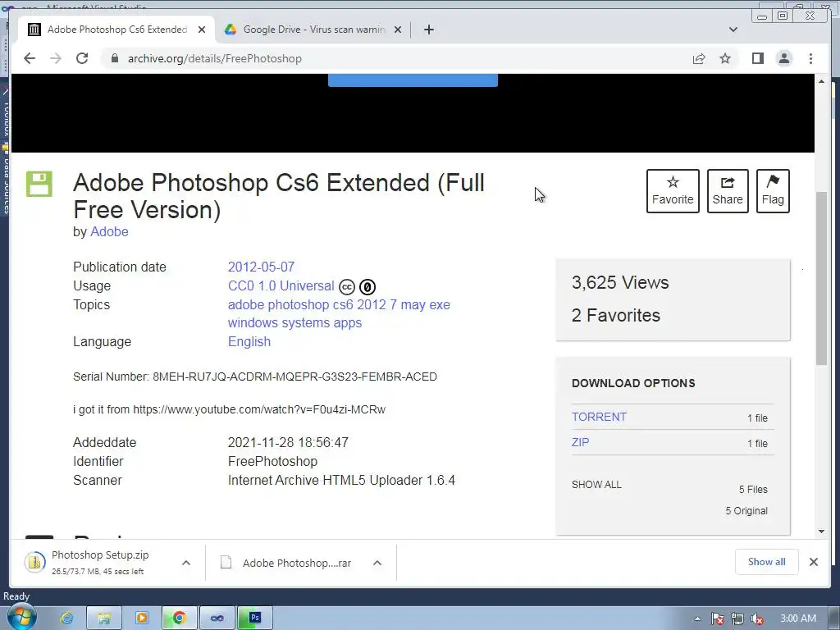The image size is (840, 630).
Task: Close the downloads bar
Action: tap(813, 562)
